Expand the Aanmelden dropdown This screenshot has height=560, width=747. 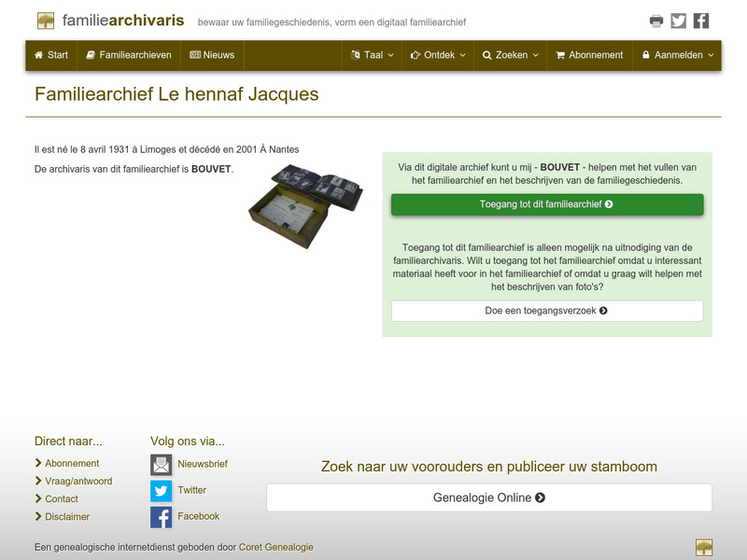(x=677, y=55)
